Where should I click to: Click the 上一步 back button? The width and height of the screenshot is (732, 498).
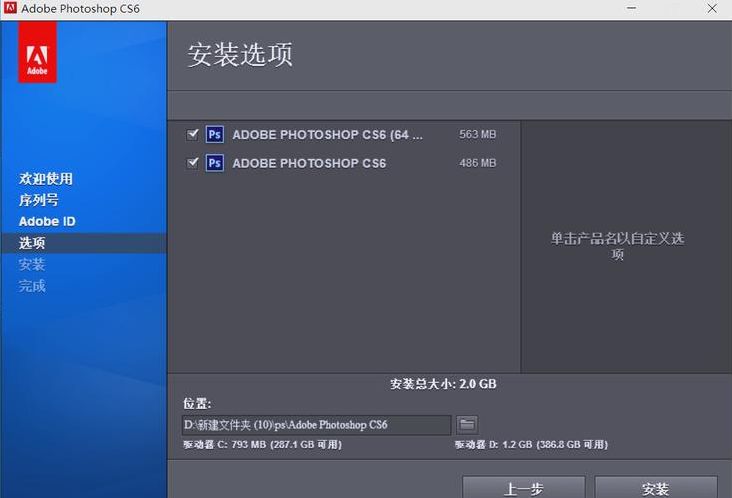(524, 487)
